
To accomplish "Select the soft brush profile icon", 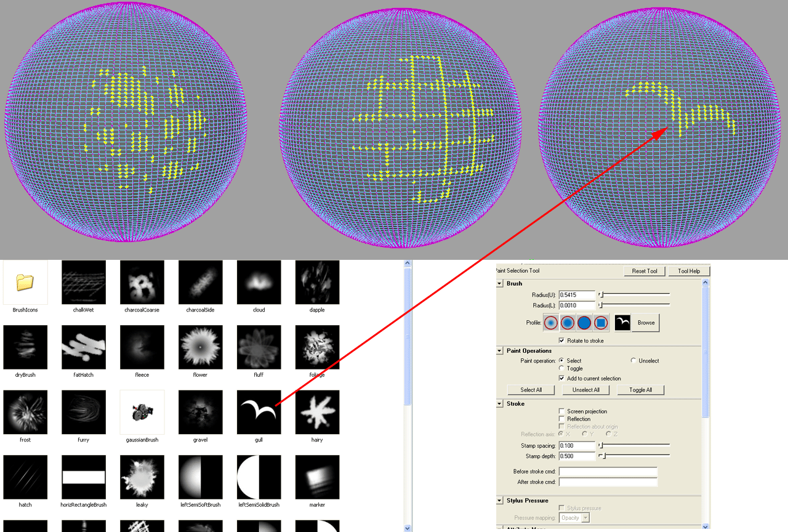I will (568, 323).
